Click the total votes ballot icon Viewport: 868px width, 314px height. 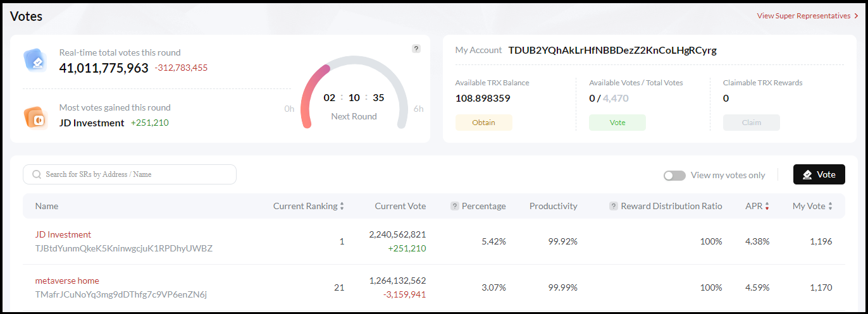[x=35, y=61]
